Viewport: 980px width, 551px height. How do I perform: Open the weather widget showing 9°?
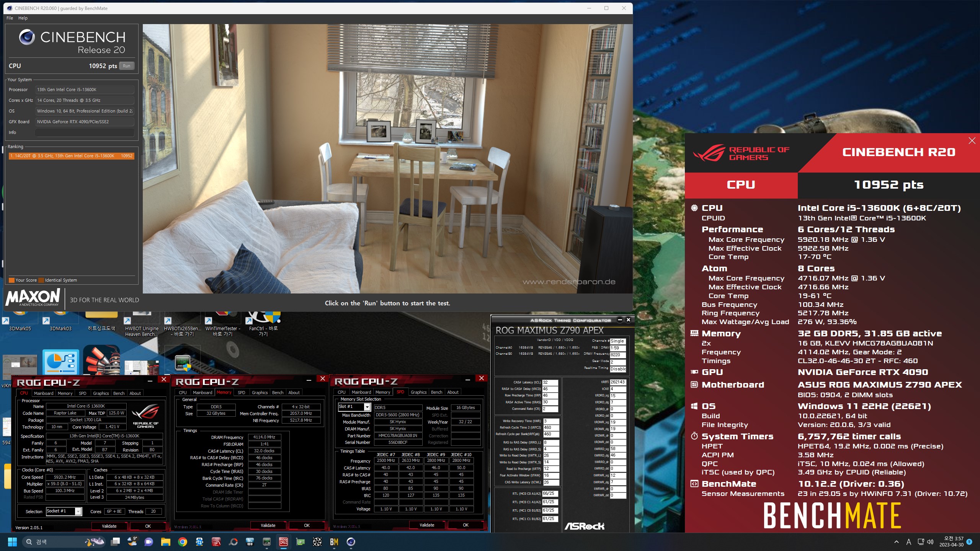point(132,542)
